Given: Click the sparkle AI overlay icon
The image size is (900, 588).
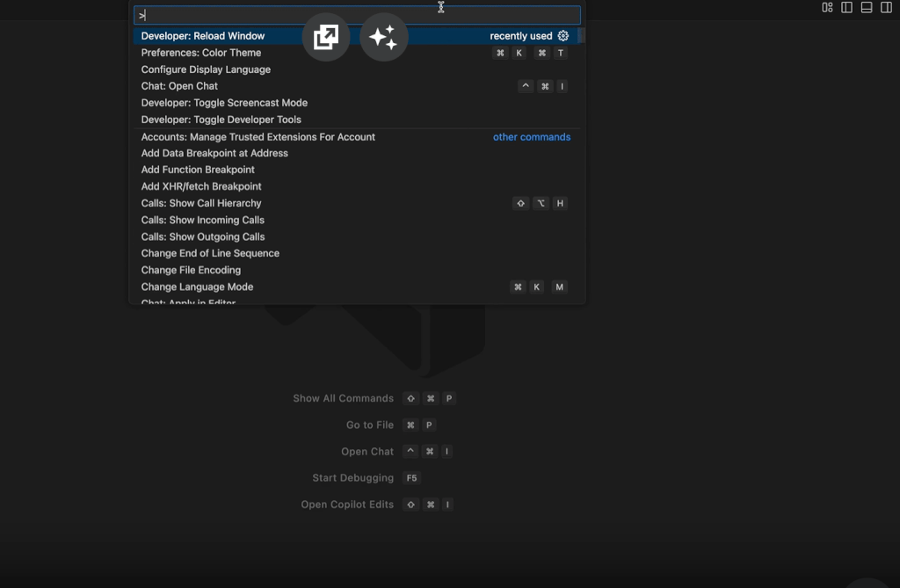Looking at the screenshot, I should coord(383,37).
